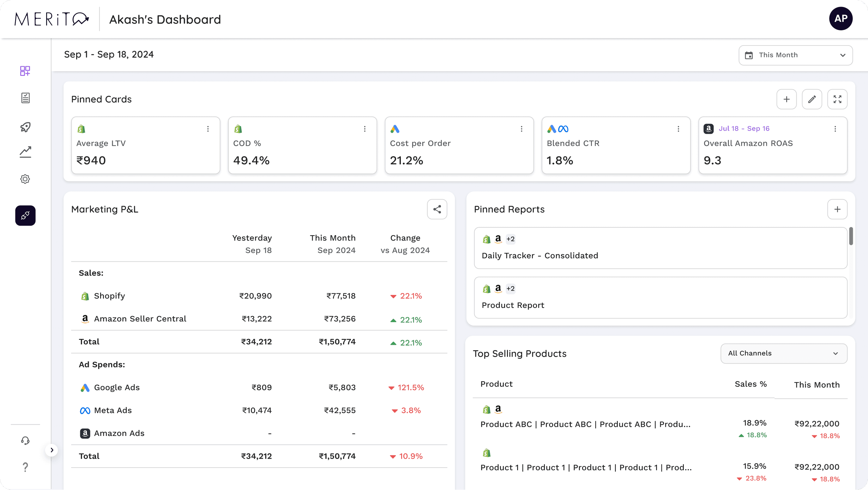This screenshot has width=868, height=490.
Task: Expand pinned cards to fullscreen
Action: coord(837,99)
